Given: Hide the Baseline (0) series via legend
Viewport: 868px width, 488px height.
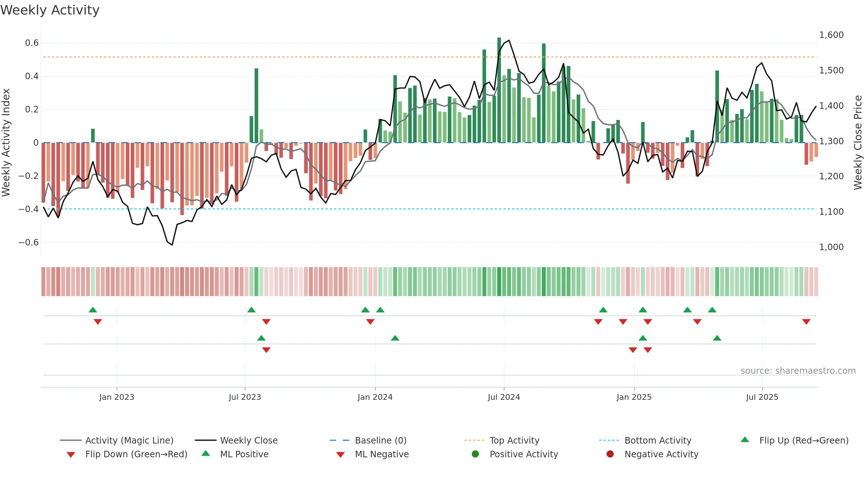Looking at the screenshot, I should pos(368,440).
